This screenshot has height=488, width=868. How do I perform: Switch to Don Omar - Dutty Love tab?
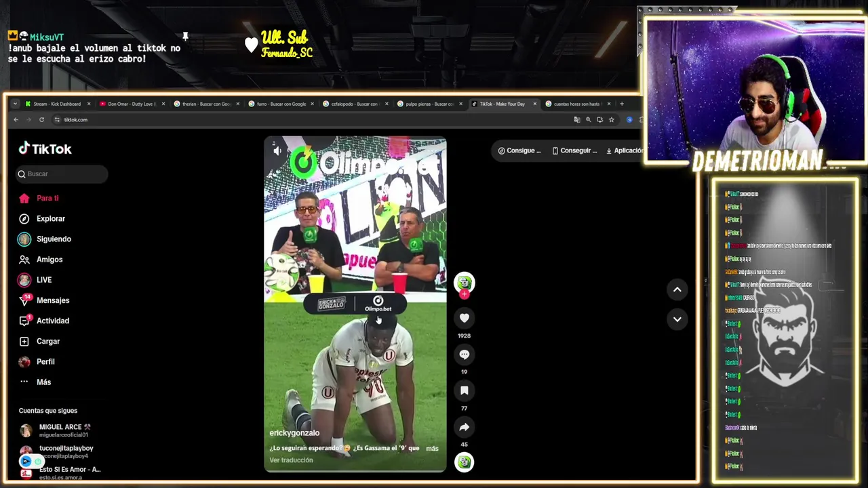click(132, 104)
